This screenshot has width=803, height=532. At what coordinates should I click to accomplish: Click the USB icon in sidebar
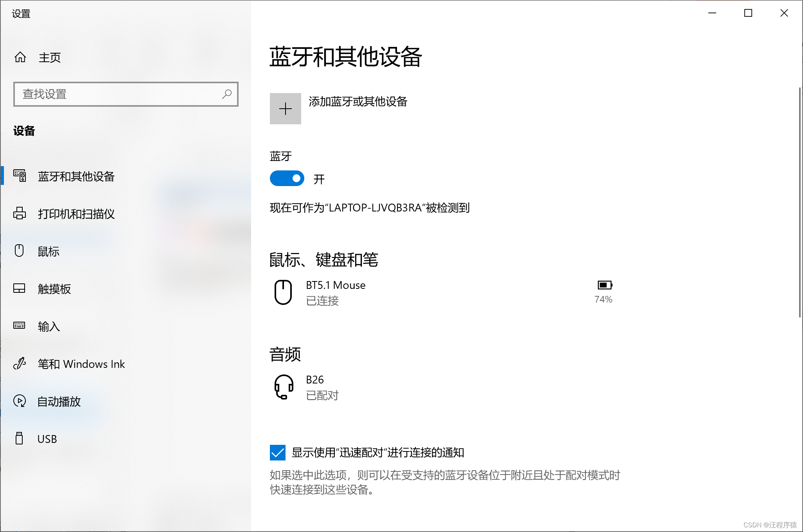click(19, 439)
